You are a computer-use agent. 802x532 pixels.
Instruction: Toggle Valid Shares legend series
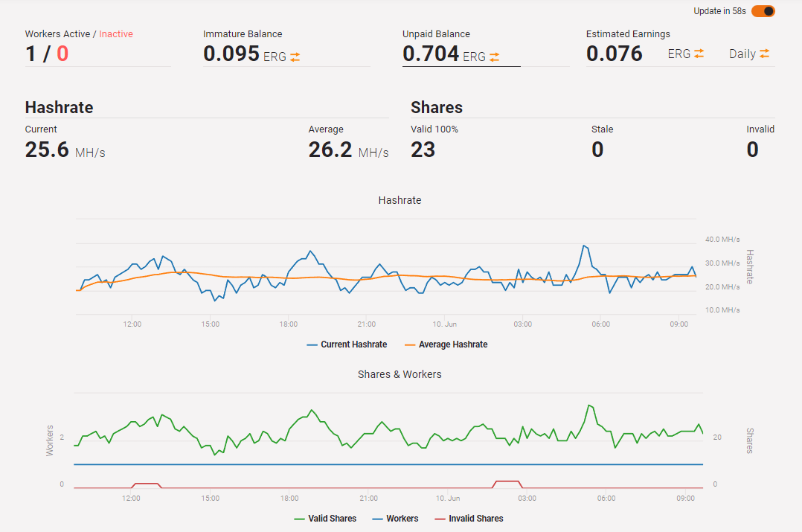(x=325, y=519)
